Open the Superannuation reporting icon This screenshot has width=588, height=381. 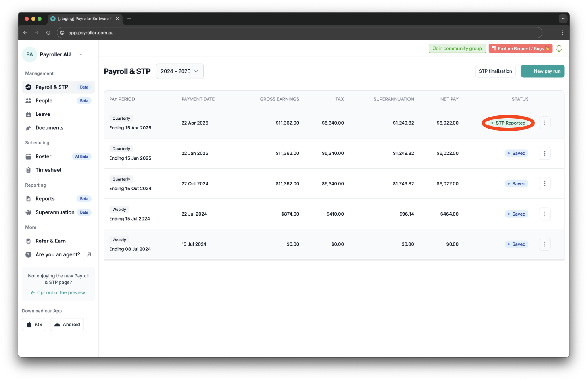[x=28, y=212]
